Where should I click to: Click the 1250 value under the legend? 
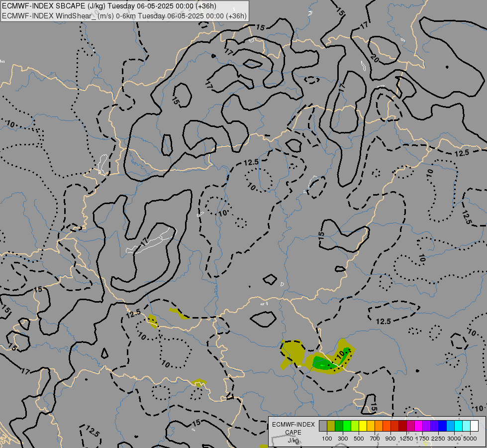(x=406, y=439)
